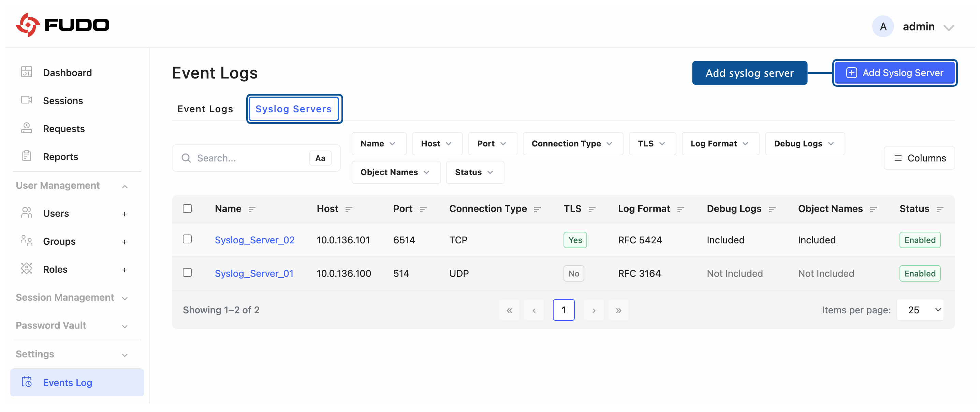Select the Requests icon in sidebar
980x412 pixels.
[x=26, y=128]
